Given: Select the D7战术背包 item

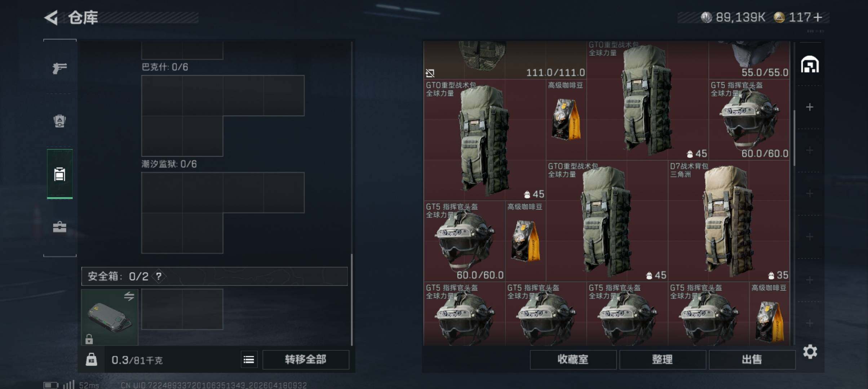Looking at the screenshot, I should coord(729,221).
